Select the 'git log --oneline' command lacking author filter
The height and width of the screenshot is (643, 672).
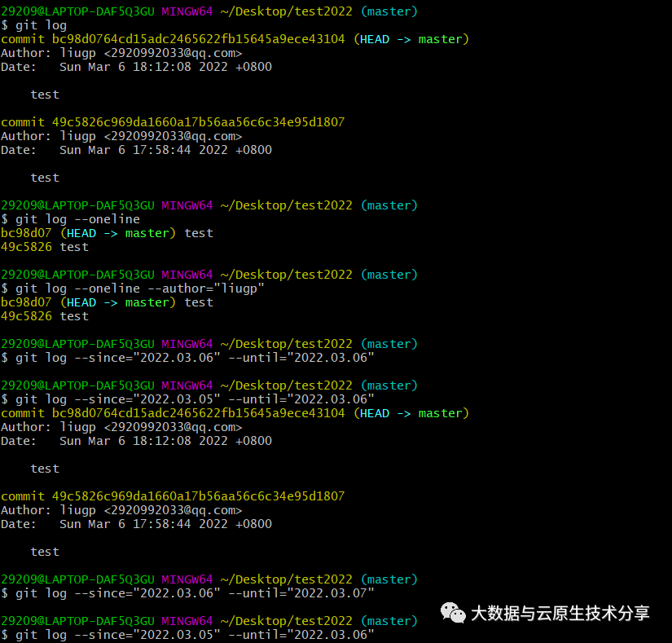pos(70,219)
